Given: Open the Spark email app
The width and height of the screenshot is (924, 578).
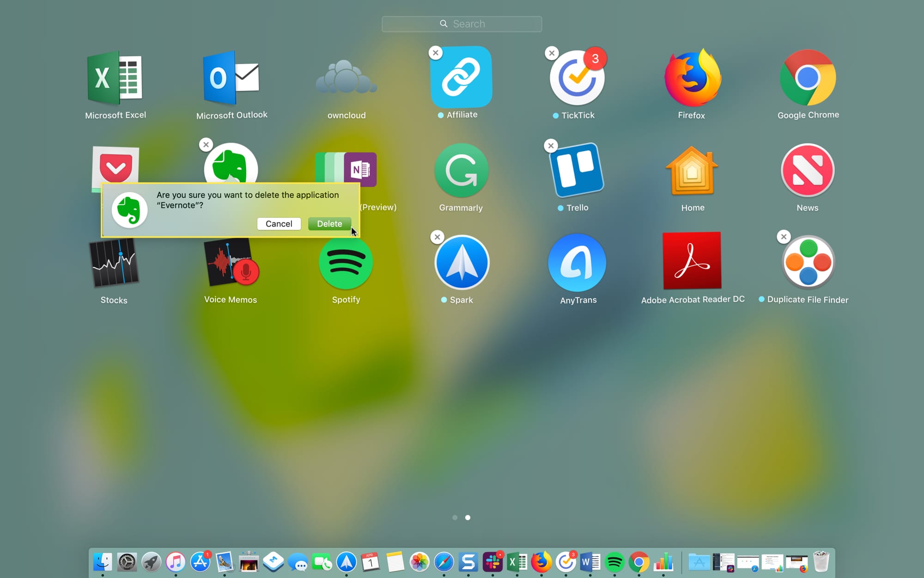Looking at the screenshot, I should coord(462,263).
